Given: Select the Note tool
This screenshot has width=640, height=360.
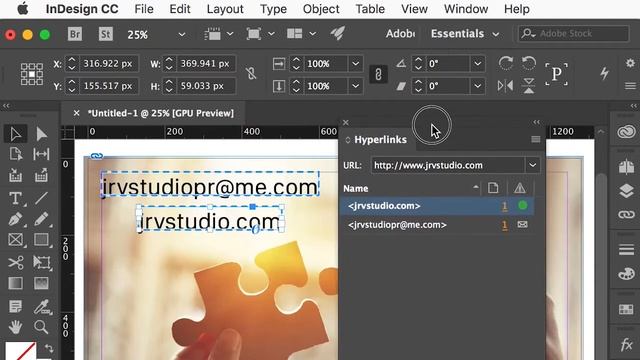Looking at the screenshot, I should 16,306.
